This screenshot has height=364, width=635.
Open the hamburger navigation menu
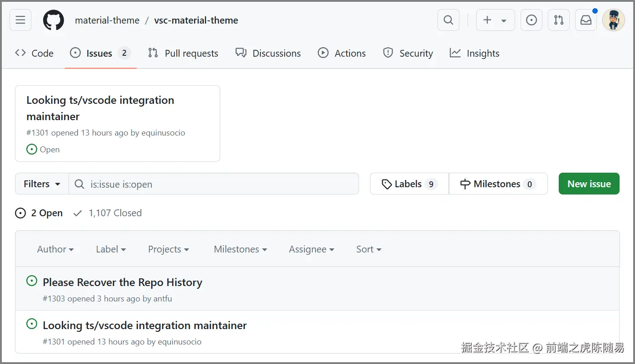(20, 20)
